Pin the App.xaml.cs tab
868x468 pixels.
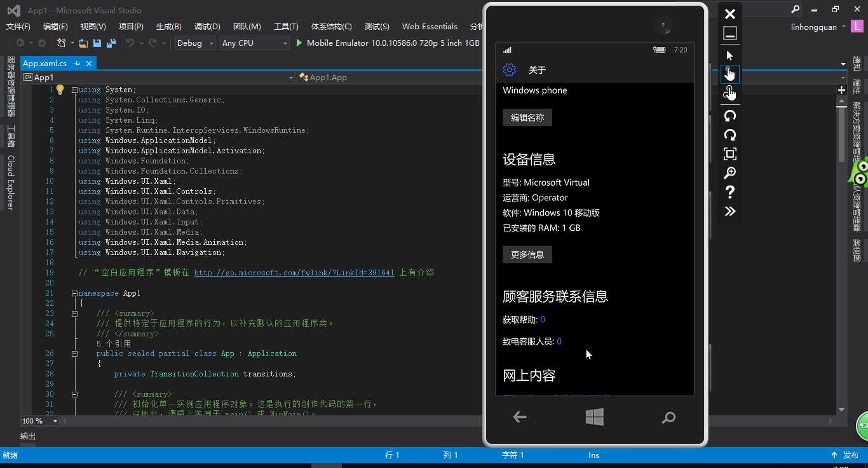click(x=77, y=64)
